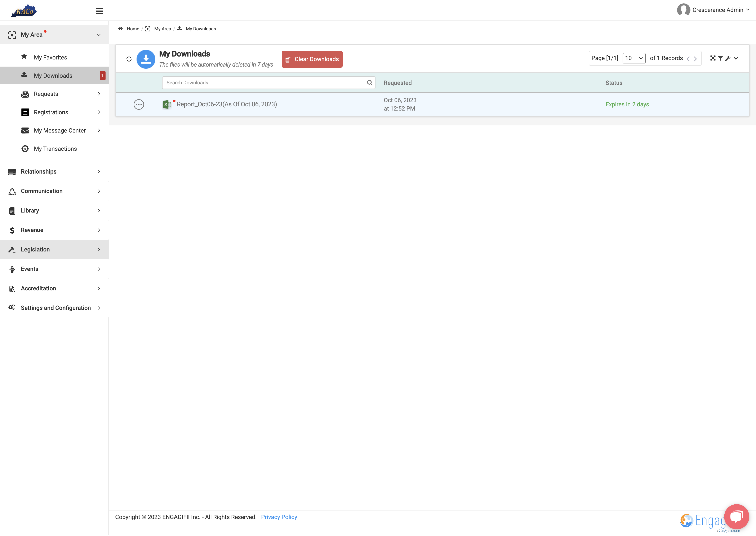This screenshot has height=536, width=756.
Task: Click the filter funnel icon
Action: click(x=720, y=58)
